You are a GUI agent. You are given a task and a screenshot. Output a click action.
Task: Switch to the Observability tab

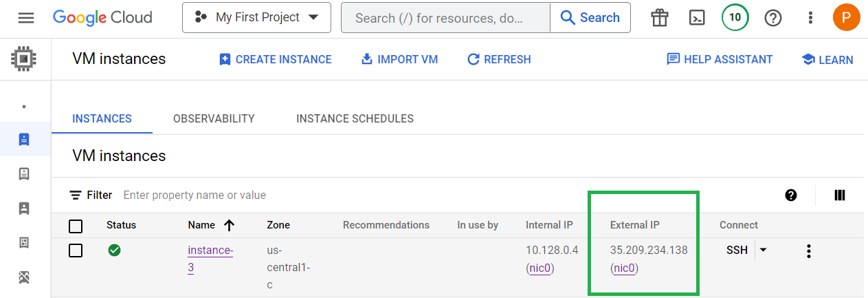click(x=214, y=118)
